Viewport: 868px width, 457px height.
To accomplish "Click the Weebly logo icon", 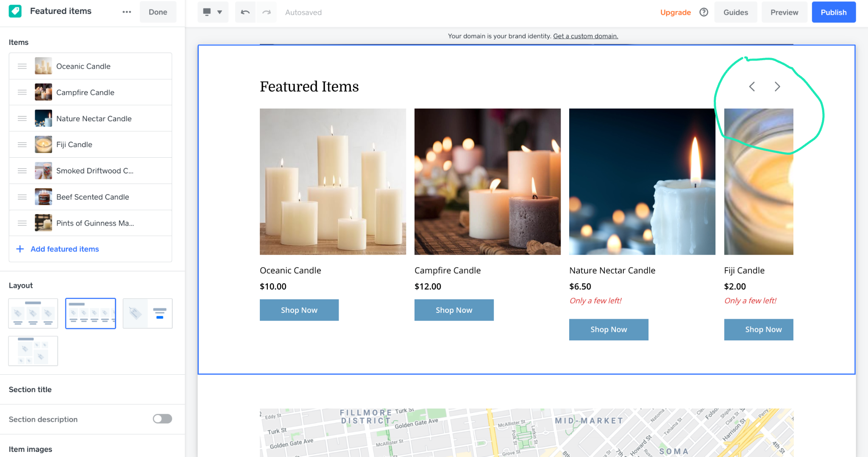I will [x=15, y=11].
